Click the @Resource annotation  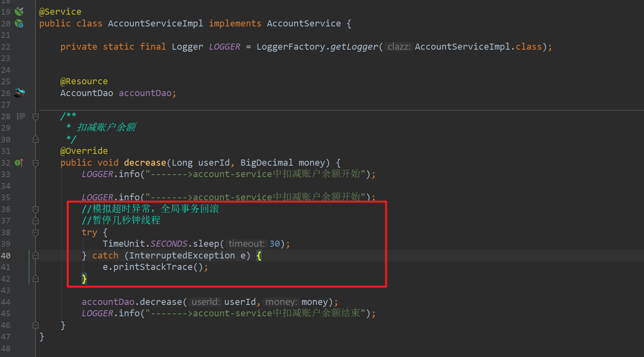pyautogui.click(x=84, y=81)
